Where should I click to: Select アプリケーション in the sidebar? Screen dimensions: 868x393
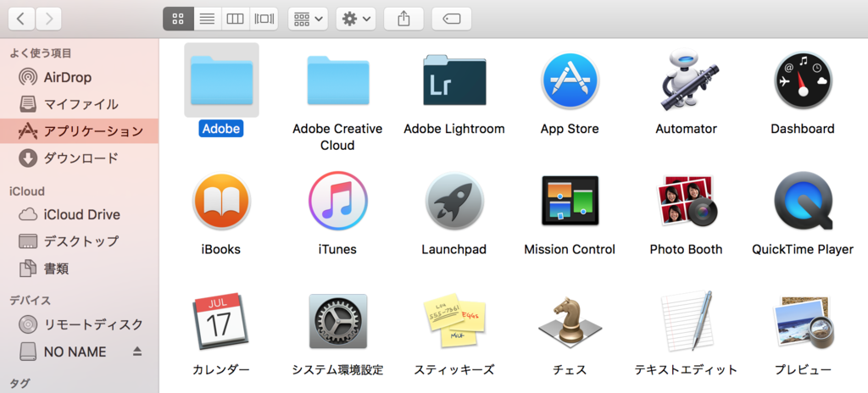(x=79, y=131)
